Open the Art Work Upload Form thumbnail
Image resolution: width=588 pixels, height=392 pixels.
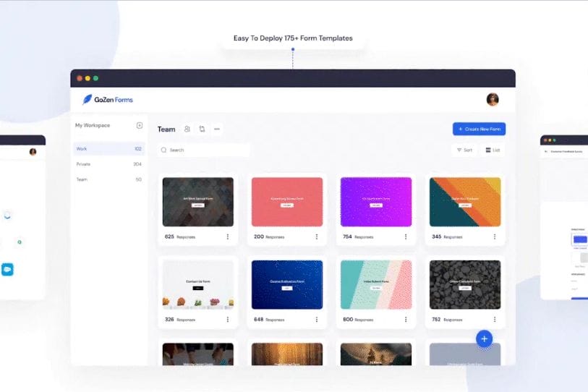198,202
